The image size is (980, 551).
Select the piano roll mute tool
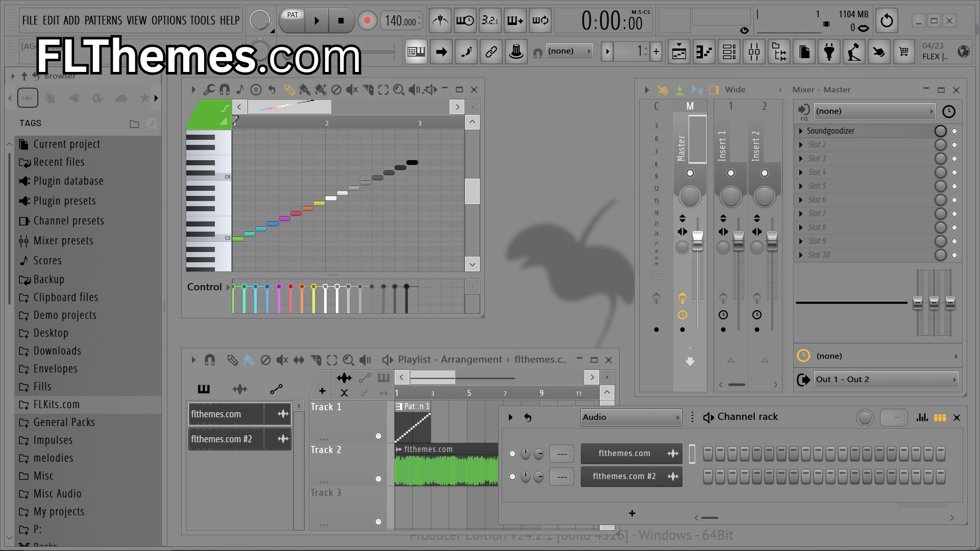click(x=352, y=90)
